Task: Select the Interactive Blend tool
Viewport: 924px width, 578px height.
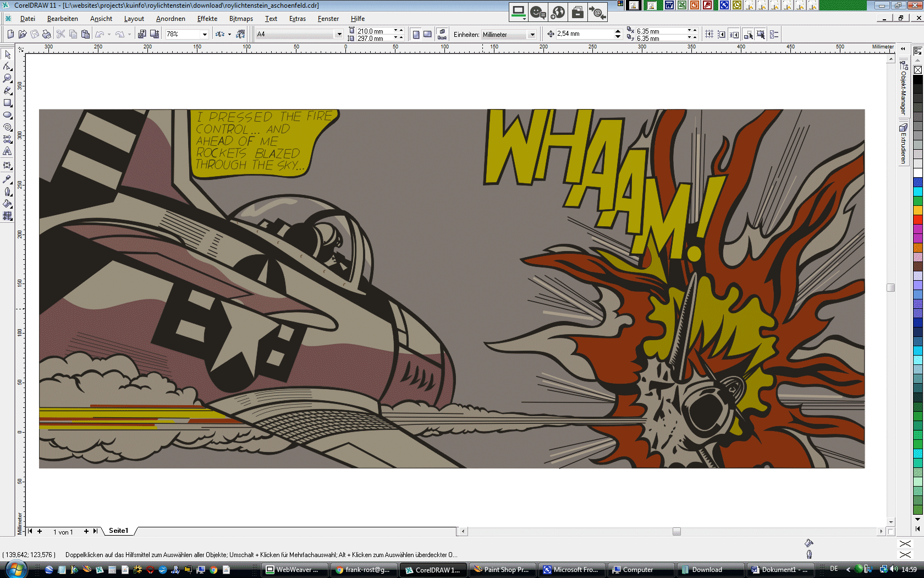Action: tap(8, 166)
